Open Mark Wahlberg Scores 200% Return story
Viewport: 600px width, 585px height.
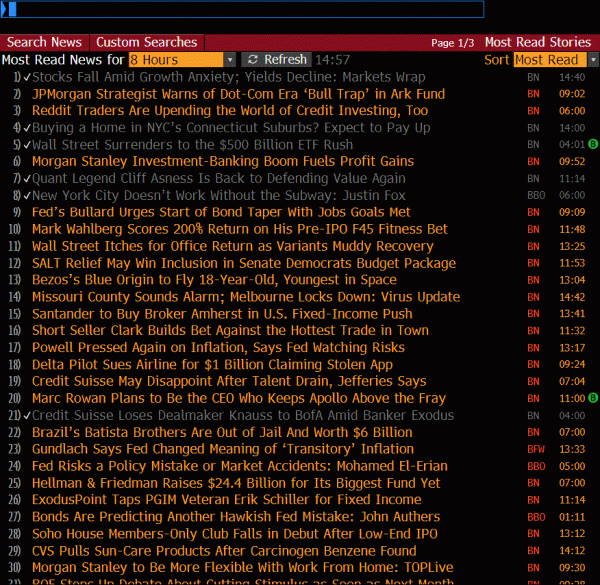[240, 229]
